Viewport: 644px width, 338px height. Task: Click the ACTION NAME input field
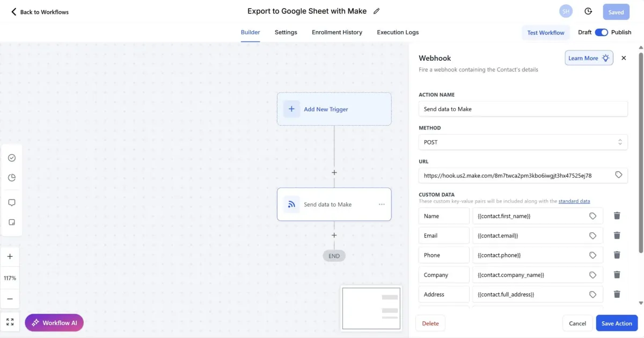point(523,109)
